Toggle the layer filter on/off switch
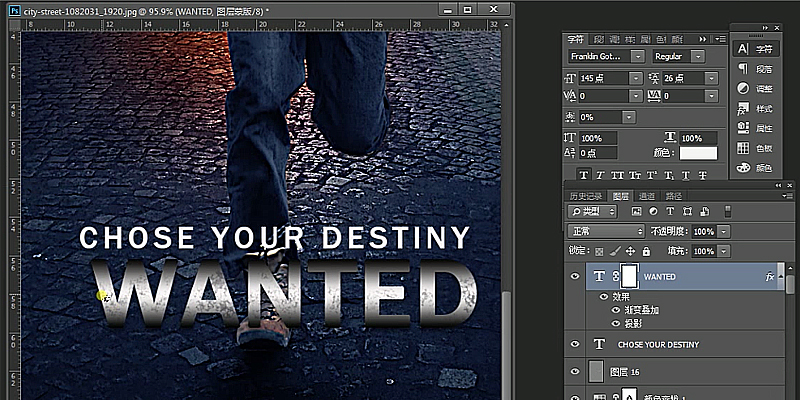 728,211
